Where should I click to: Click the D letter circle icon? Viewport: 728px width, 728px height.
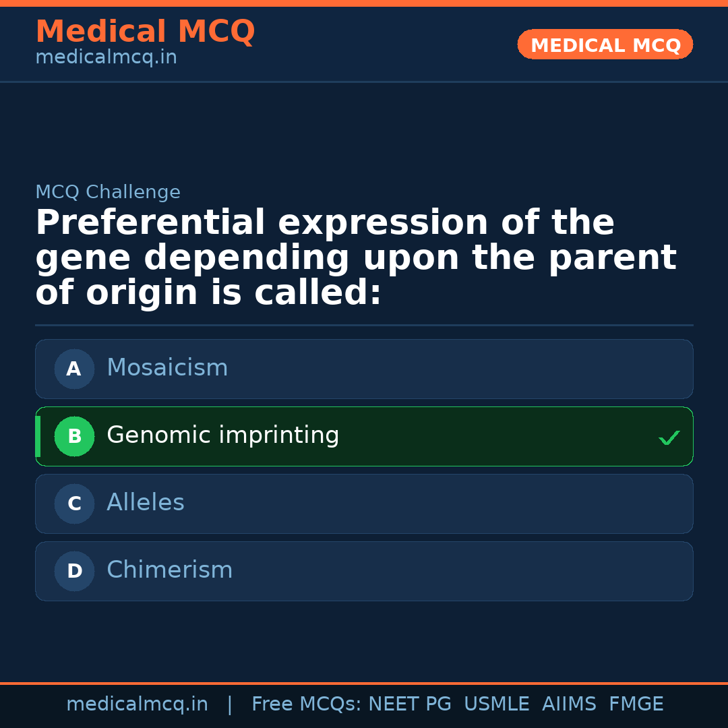coord(74,571)
